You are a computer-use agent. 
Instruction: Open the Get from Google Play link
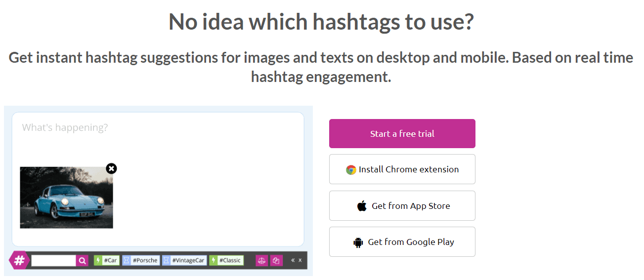coord(402,242)
